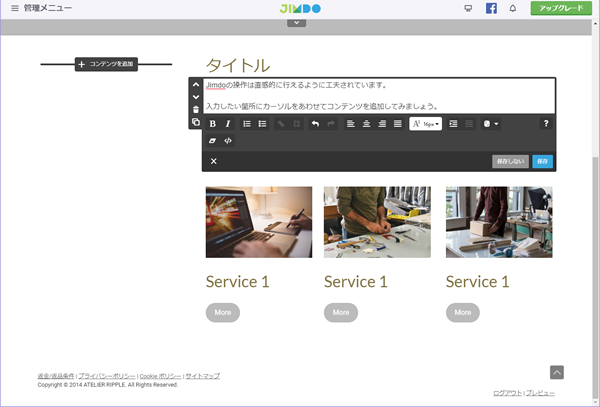Close the text editor with X
This screenshot has width=600, height=407.
click(214, 161)
